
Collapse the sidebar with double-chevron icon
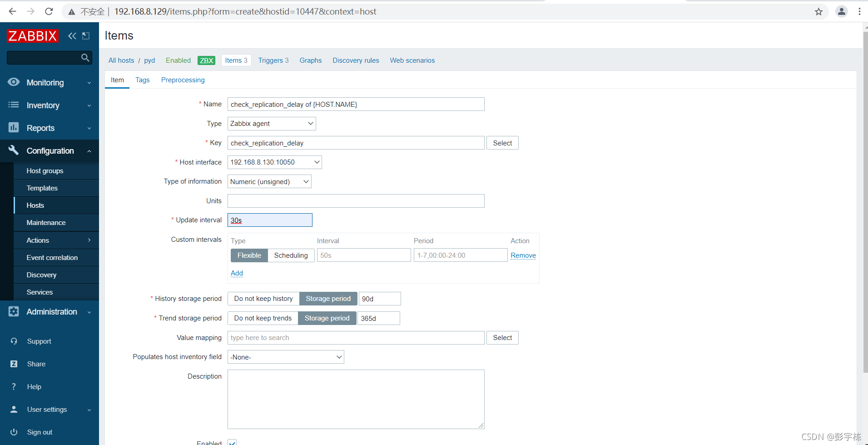72,36
